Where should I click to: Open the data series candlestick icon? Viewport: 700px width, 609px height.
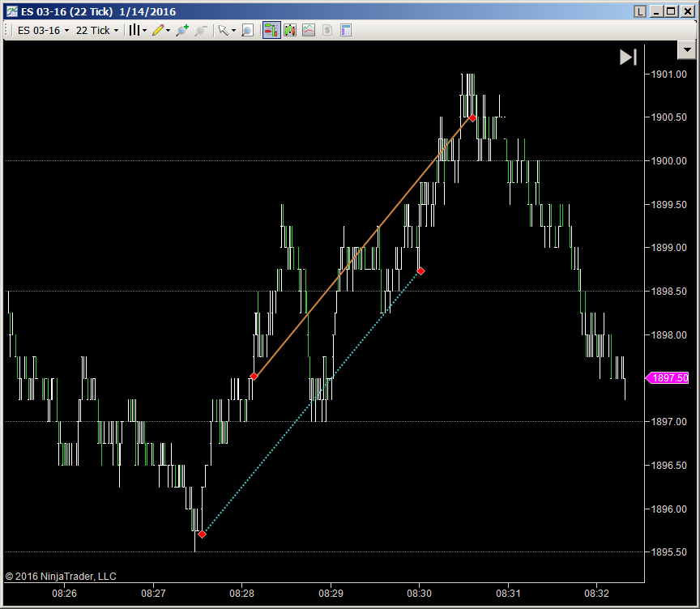coord(290,30)
